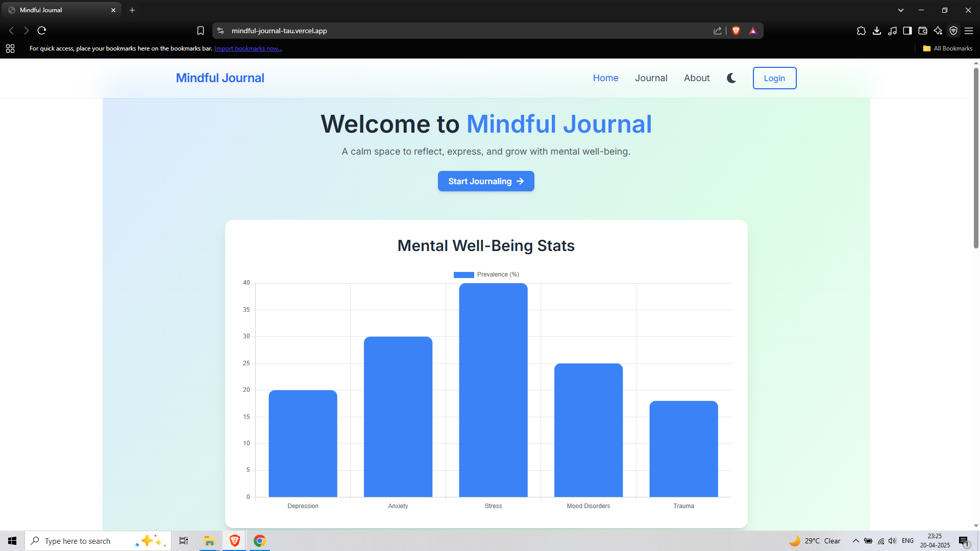Click Login button
This screenshot has width=980, height=551.
(774, 78)
